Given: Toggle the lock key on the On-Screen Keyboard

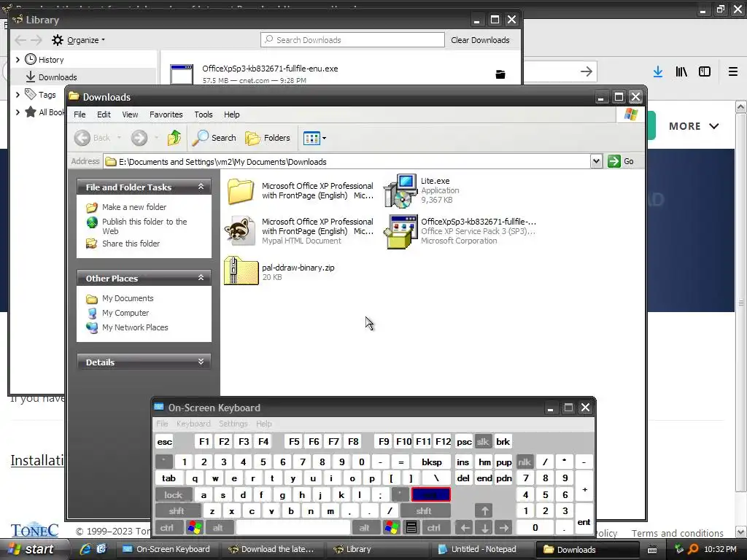Looking at the screenshot, I should pos(174,495).
